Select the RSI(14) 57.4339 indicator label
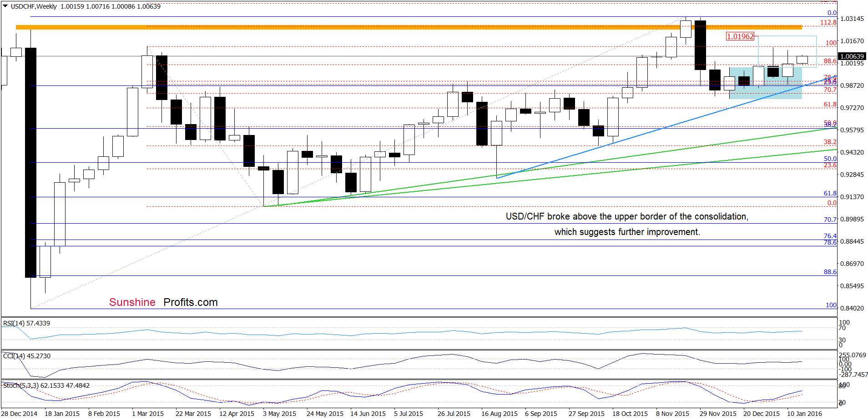The height and width of the screenshot is (420, 868). [x=26, y=323]
